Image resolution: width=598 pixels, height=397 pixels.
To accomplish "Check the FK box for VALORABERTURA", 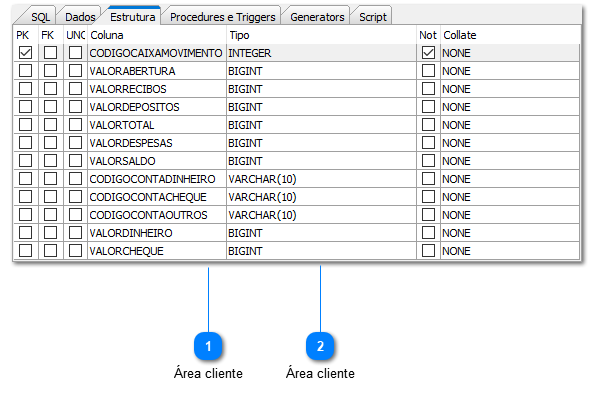I will click(50, 71).
